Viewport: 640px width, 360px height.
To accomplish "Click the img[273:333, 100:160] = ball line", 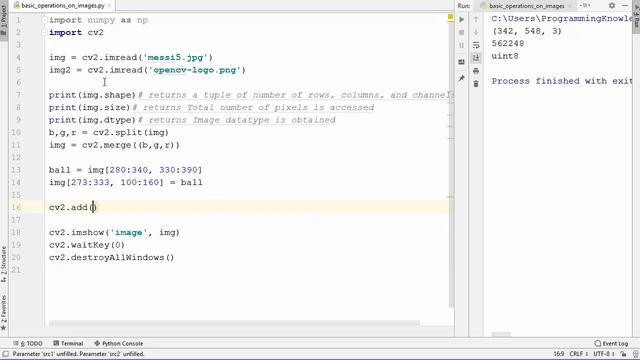I will click(125, 183).
